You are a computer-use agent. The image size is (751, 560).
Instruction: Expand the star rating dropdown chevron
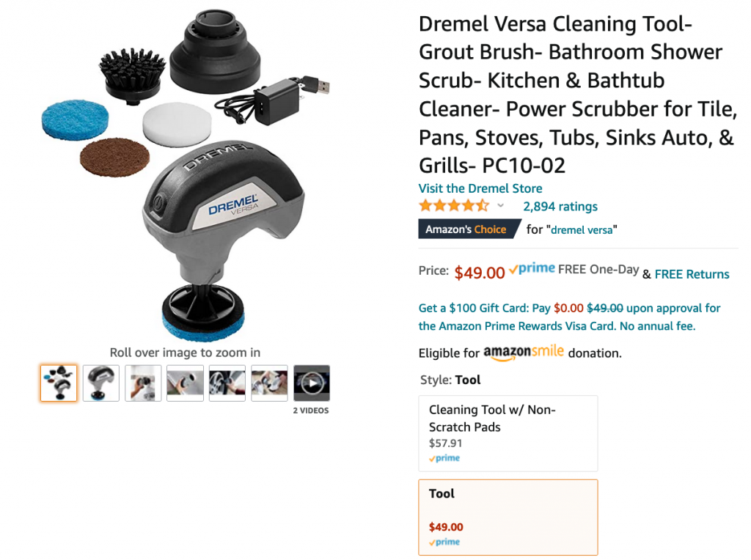click(x=500, y=206)
